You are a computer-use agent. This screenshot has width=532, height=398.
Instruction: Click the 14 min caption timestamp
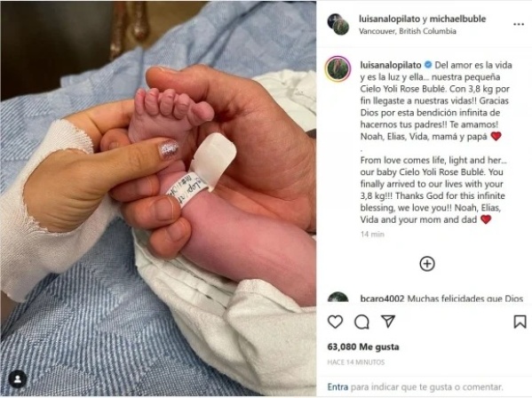(x=372, y=235)
